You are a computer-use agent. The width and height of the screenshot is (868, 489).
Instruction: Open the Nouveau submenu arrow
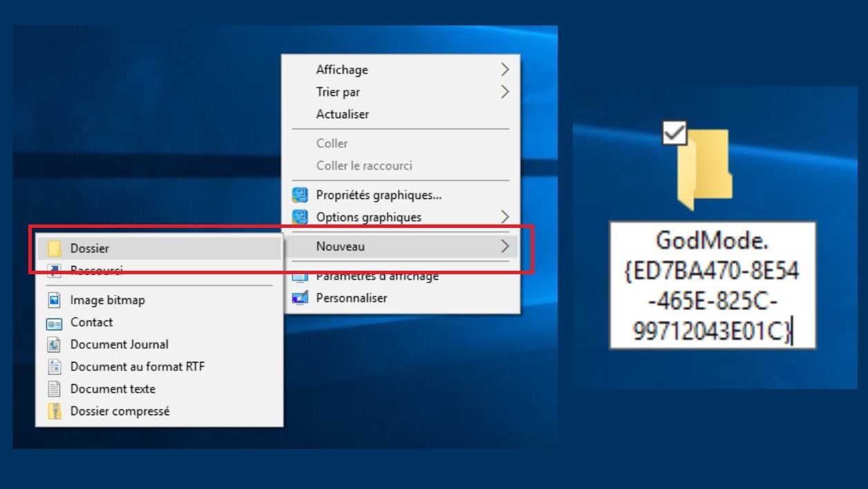(504, 247)
